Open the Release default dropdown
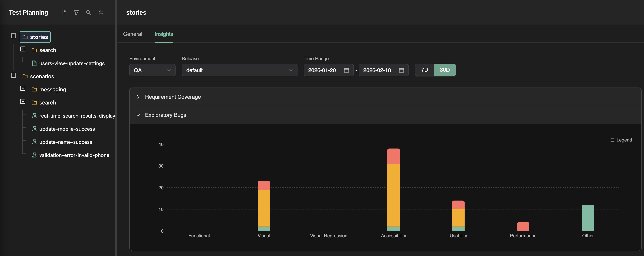The image size is (644, 256). [239, 70]
